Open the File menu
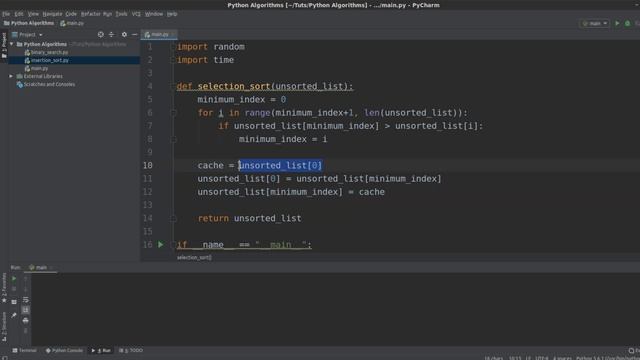640x360 pixels. 6,14
